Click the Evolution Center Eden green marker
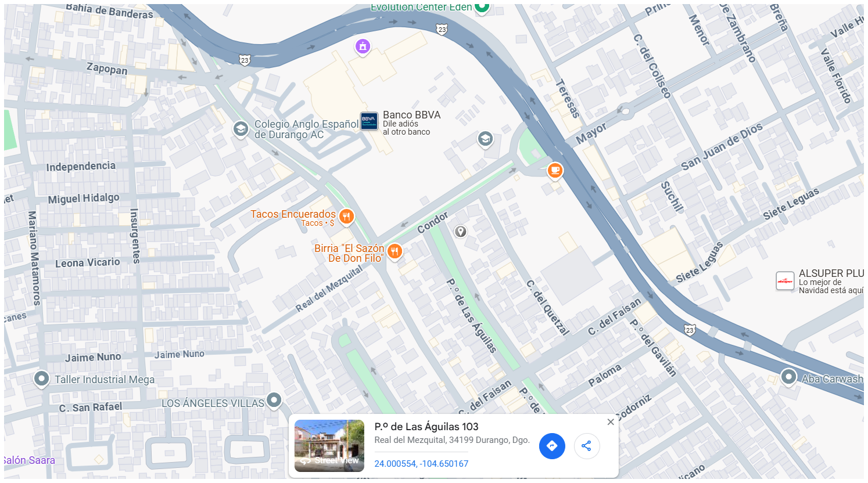 pos(482,7)
